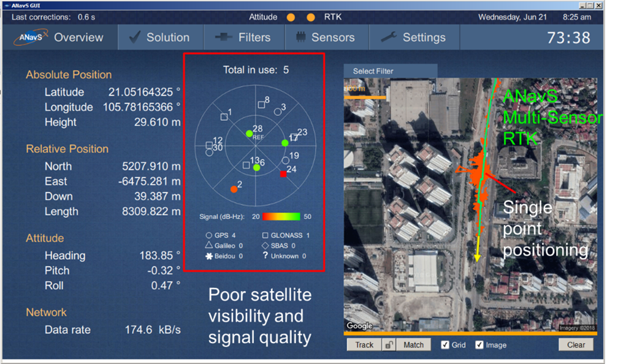Click the padlock icon between Track and Match
Screen dimensions: 618x364
tap(389, 344)
